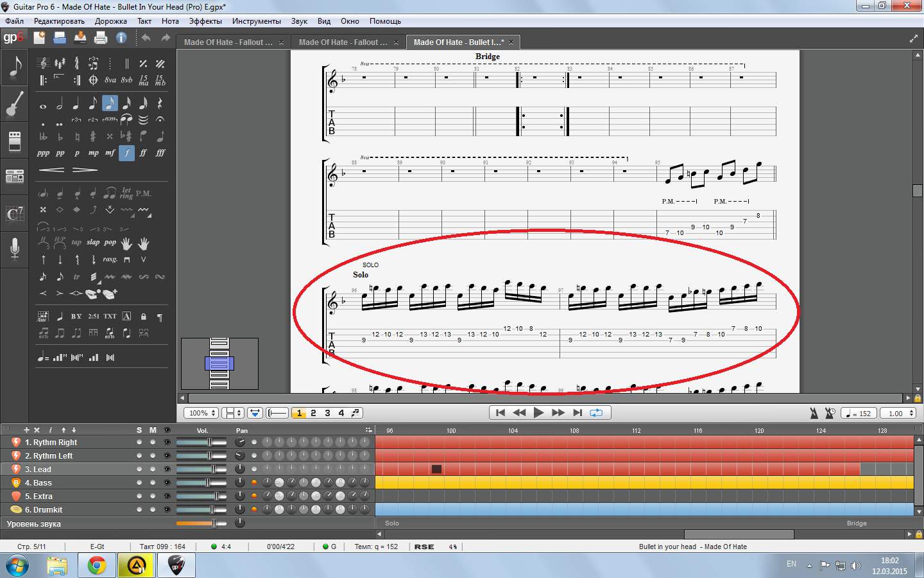Adjust the Уровень звука master volume slider
This screenshot has height=578, width=924.
201,523
